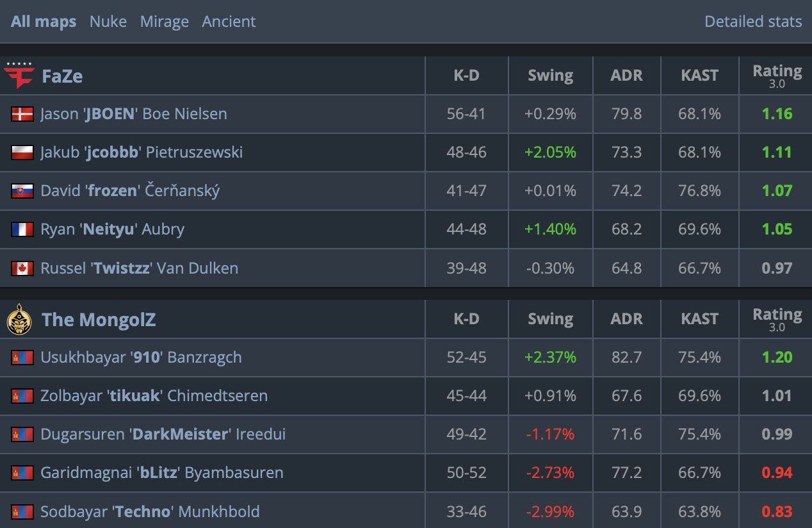
Task: Click the Polish flag beside jcobbb
Action: (x=22, y=153)
